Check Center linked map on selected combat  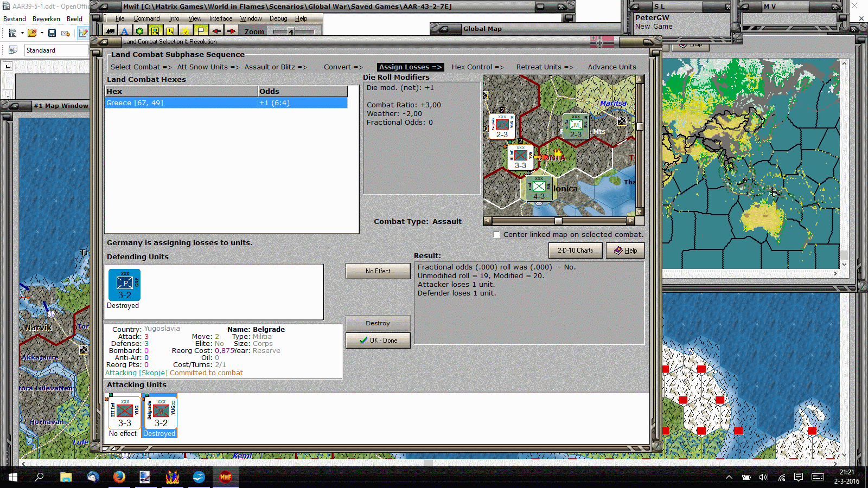tap(497, 235)
